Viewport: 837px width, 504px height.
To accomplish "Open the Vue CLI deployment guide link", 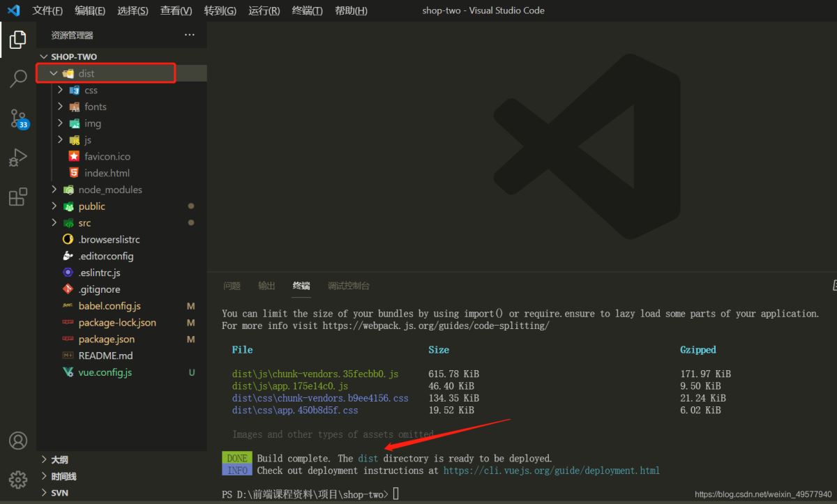I will (x=551, y=471).
